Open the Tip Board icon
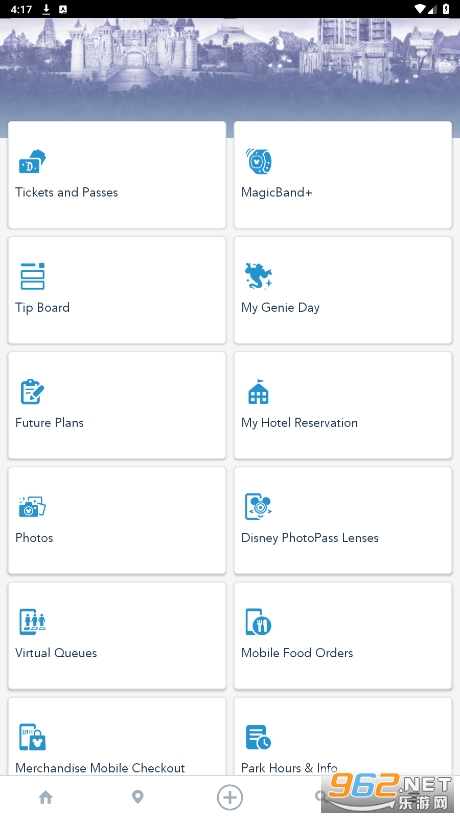Image resolution: width=460 pixels, height=819 pixels. 32,276
